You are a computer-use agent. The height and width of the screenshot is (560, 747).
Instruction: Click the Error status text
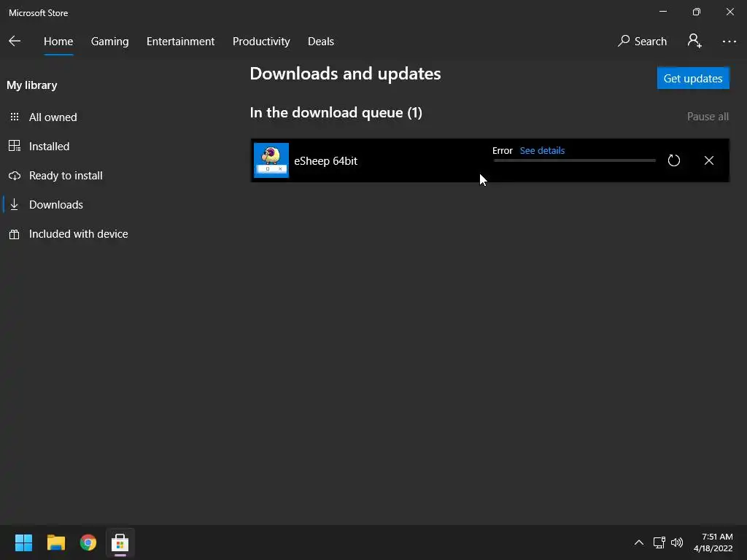click(x=502, y=150)
